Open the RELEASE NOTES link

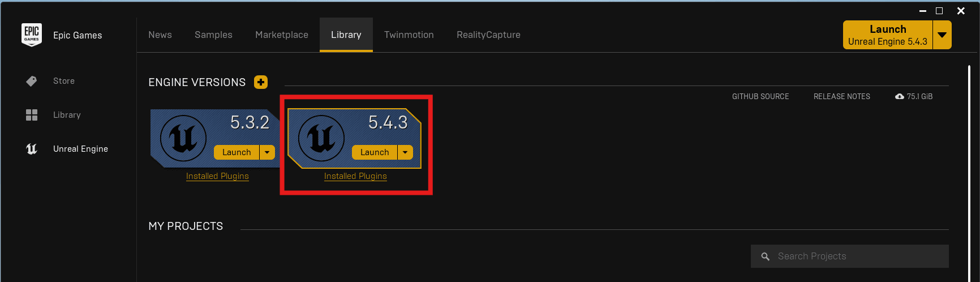coord(842,97)
